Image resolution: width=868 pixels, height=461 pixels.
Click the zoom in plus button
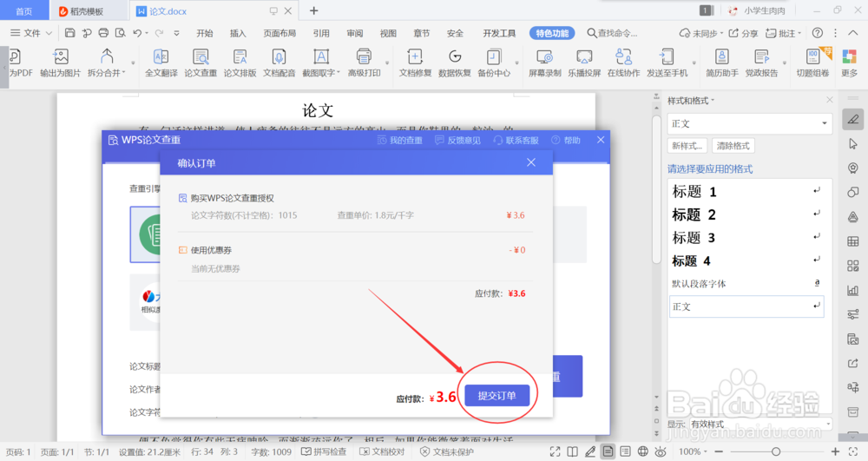[835, 451]
